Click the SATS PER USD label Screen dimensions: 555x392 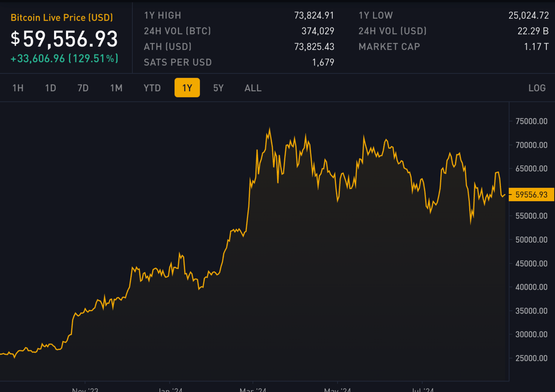[178, 62]
